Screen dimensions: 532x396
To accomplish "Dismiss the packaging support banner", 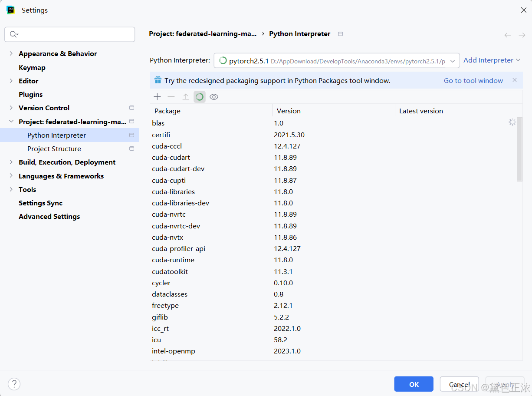I will click(515, 80).
